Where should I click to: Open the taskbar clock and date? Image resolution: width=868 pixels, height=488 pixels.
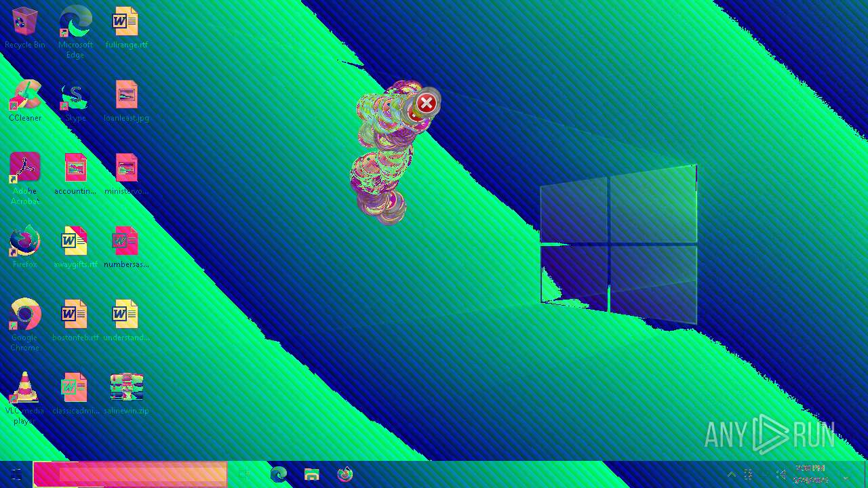click(810, 474)
